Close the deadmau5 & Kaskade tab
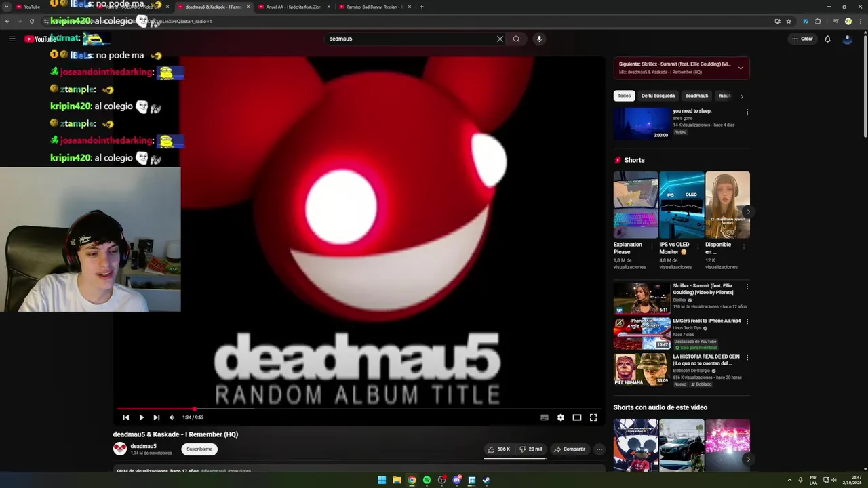The width and height of the screenshot is (868, 488). click(x=248, y=7)
